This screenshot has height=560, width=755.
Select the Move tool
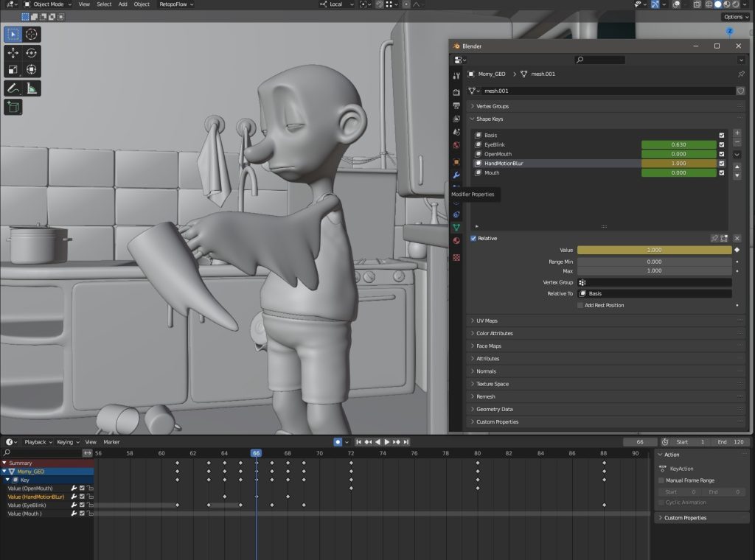pos(13,52)
